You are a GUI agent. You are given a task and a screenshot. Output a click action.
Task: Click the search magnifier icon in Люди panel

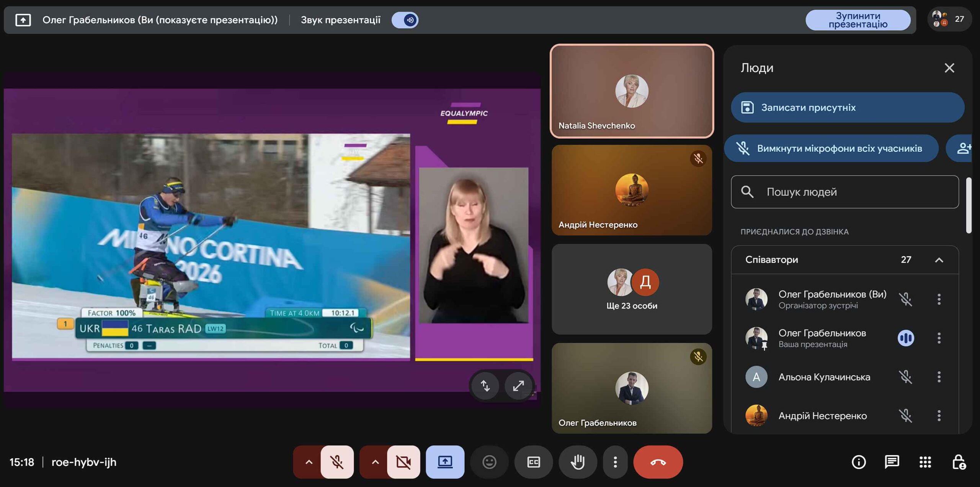click(747, 192)
